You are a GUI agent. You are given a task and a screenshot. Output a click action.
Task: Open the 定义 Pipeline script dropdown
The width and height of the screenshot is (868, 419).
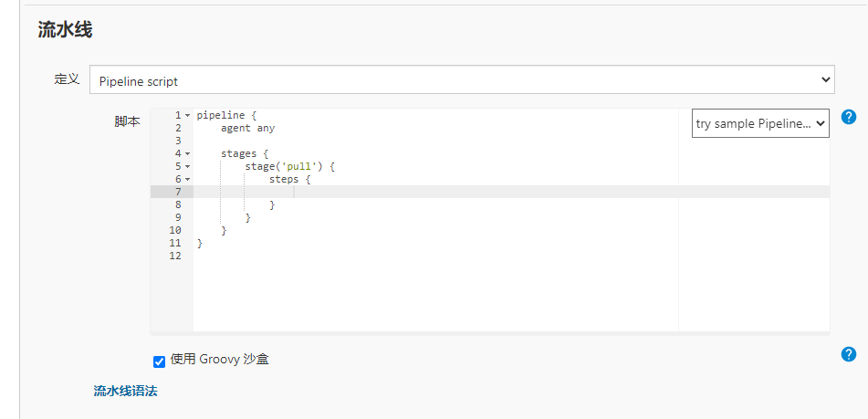click(x=462, y=80)
